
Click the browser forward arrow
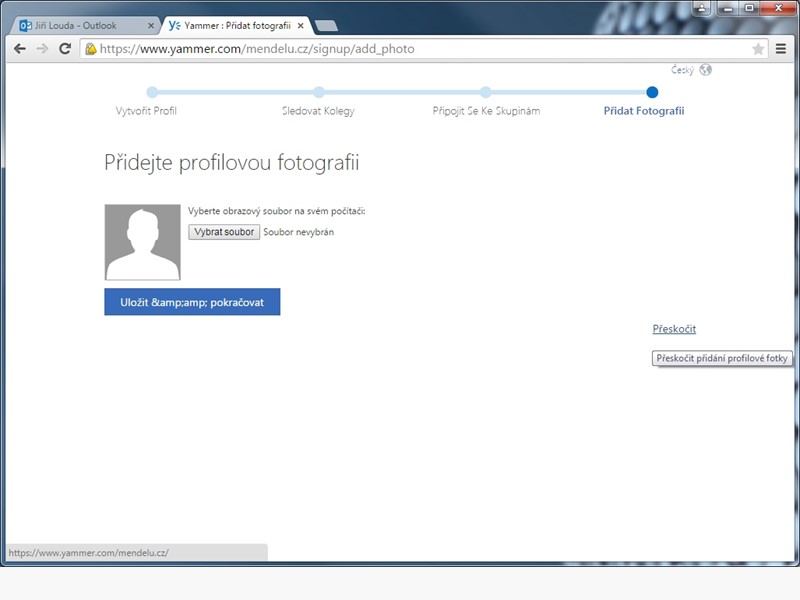pos(42,48)
